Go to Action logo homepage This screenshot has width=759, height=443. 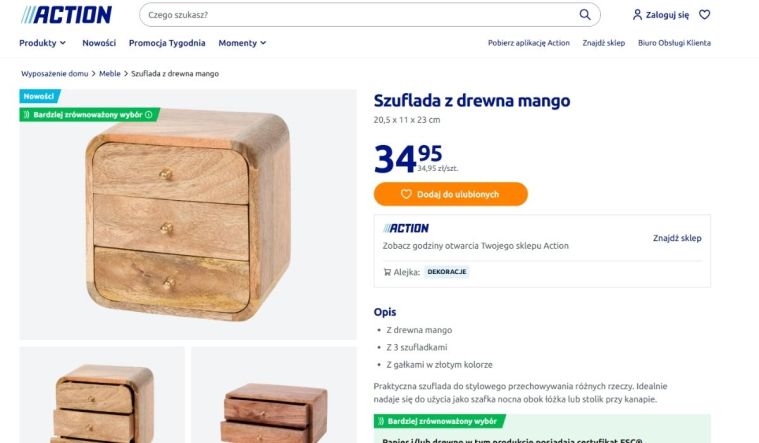tap(66, 15)
